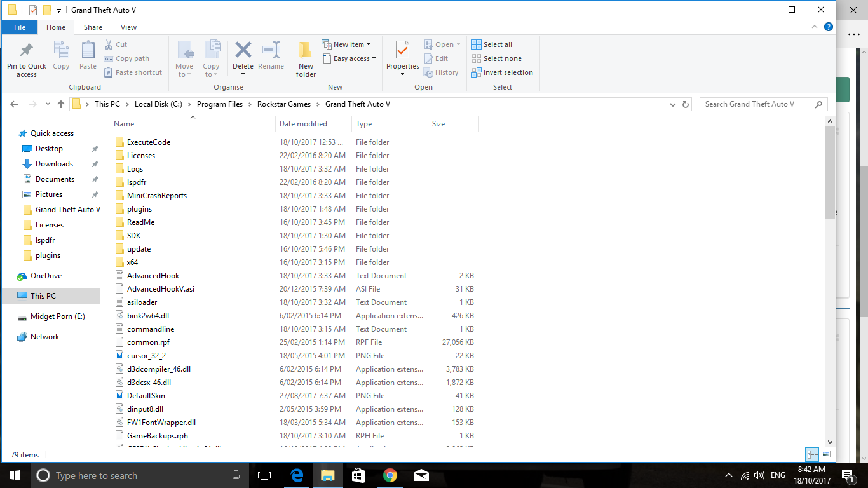Screen dimensions: 868x488
Task: Refresh the current folder view
Action: 685,104
